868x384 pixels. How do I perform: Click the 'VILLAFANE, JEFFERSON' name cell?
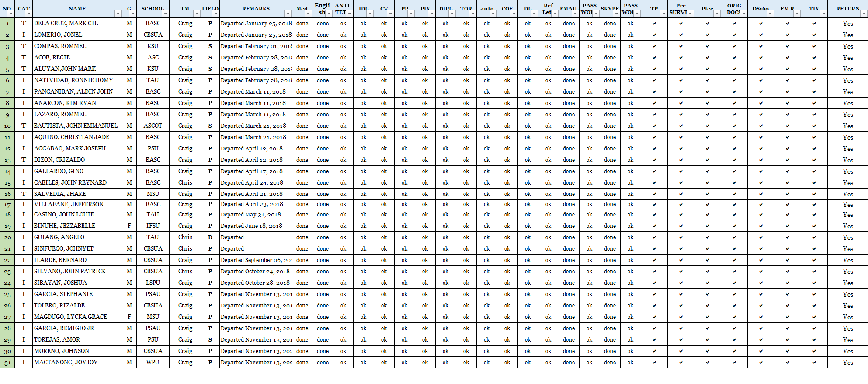pyautogui.click(x=77, y=204)
